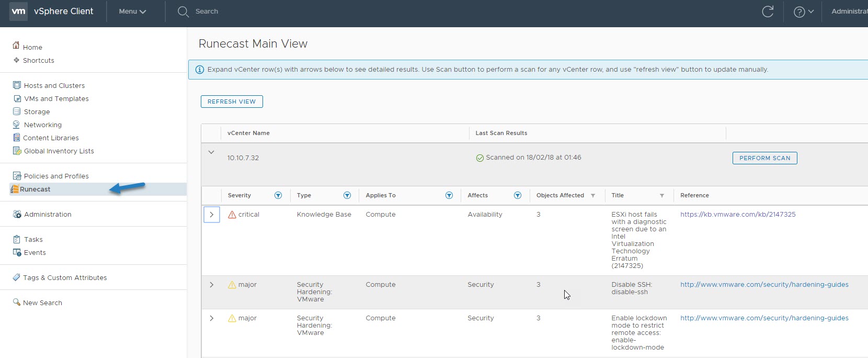The height and width of the screenshot is (358, 868).
Task: Click the vm logo icon
Action: pyautogui.click(x=18, y=11)
